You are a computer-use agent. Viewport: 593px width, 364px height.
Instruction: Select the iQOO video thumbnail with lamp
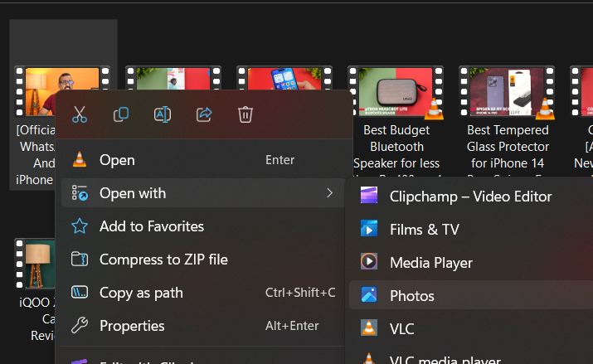(35, 264)
